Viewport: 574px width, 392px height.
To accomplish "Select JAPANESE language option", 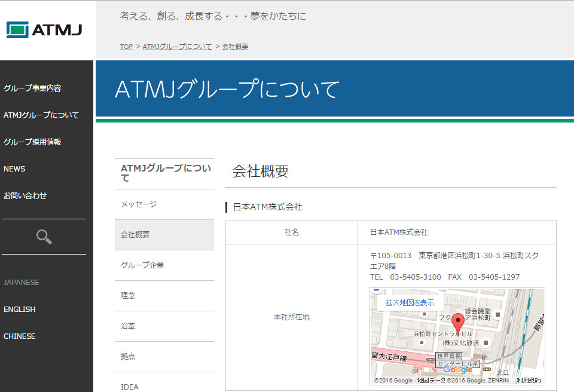I will 22,283.
